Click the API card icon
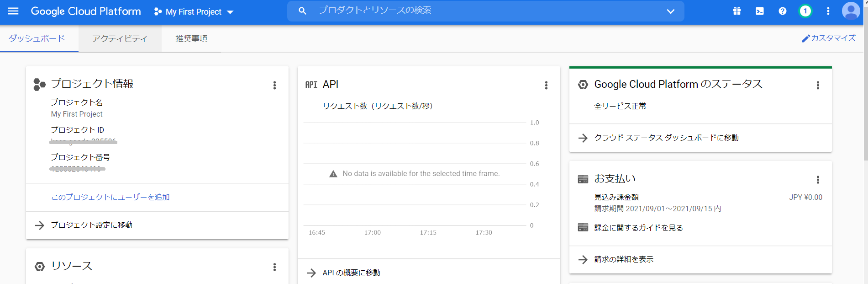 311,85
